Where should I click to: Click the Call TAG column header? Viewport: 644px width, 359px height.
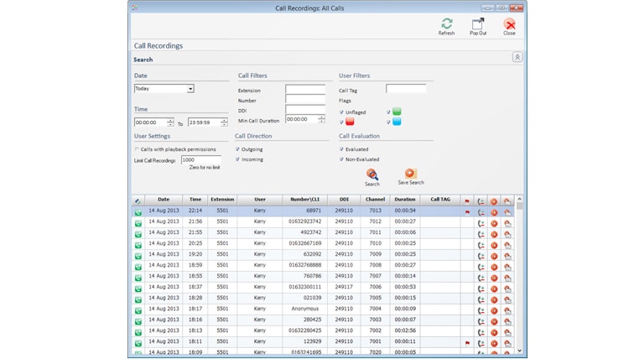[440, 200]
